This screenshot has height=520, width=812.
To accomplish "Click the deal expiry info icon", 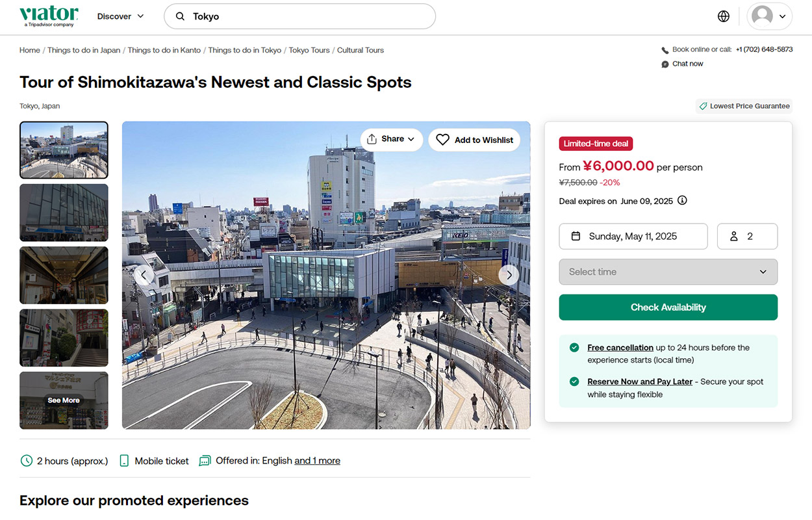I will click(682, 200).
